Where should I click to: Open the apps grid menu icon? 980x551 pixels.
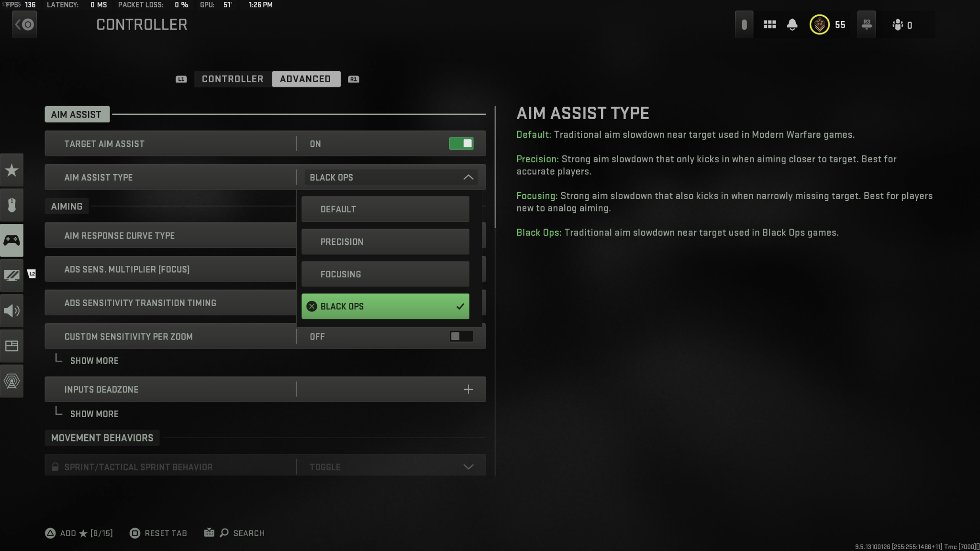click(769, 24)
